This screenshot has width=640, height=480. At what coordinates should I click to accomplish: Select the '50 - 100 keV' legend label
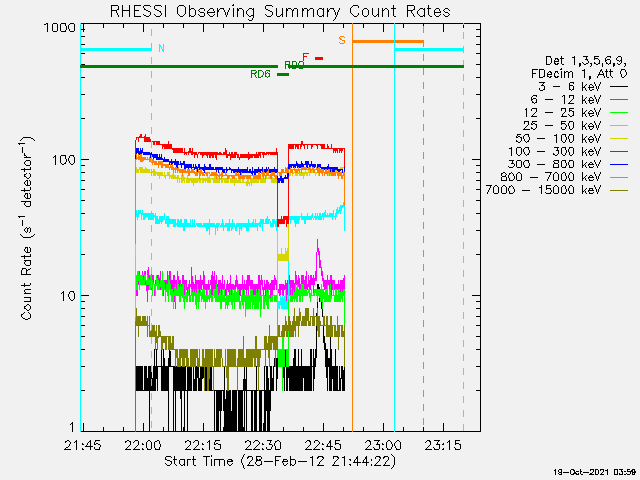click(558, 138)
